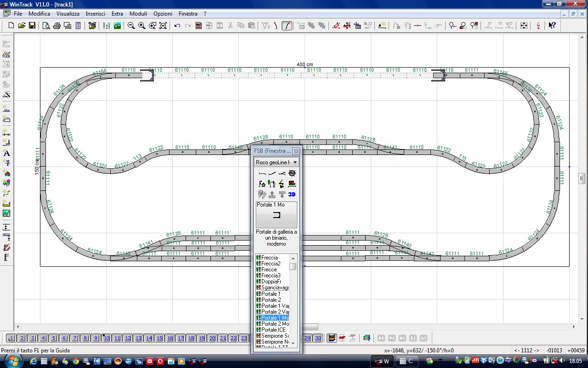Image resolution: width=588 pixels, height=368 pixels.
Task: Open print preview
Action: [x=46, y=26]
